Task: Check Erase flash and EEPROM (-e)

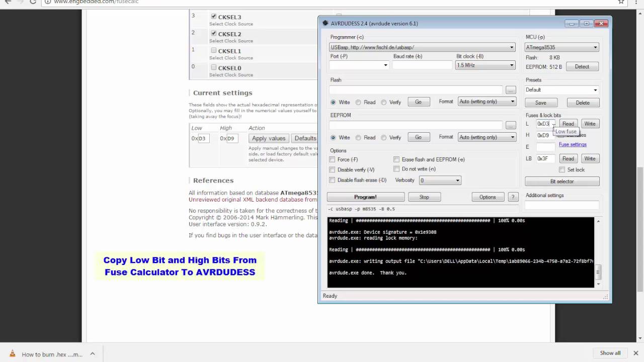Action: click(396, 159)
